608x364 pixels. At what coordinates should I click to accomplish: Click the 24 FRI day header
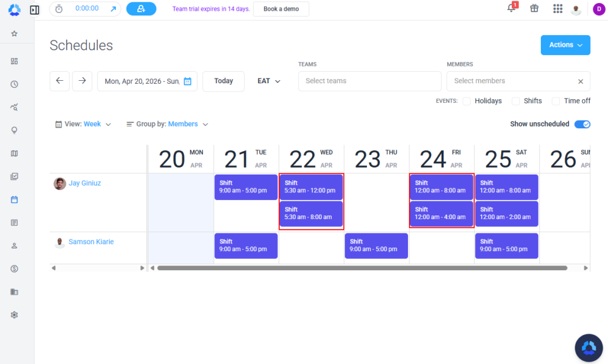tap(441, 159)
